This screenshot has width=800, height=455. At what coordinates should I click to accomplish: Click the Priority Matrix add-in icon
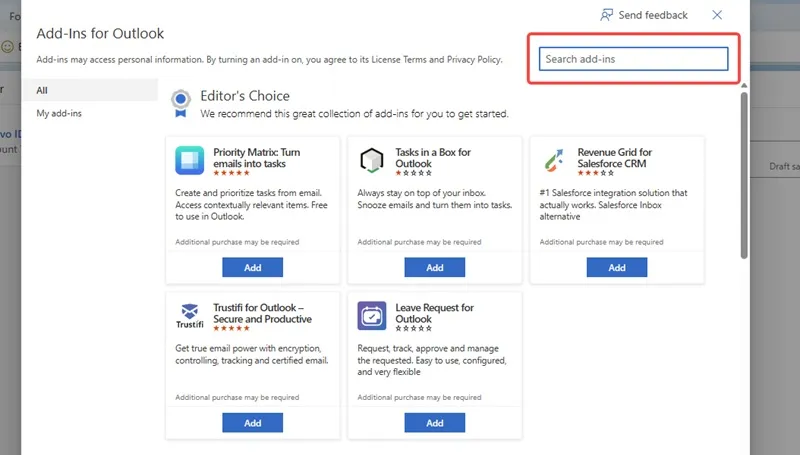click(189, 160)
